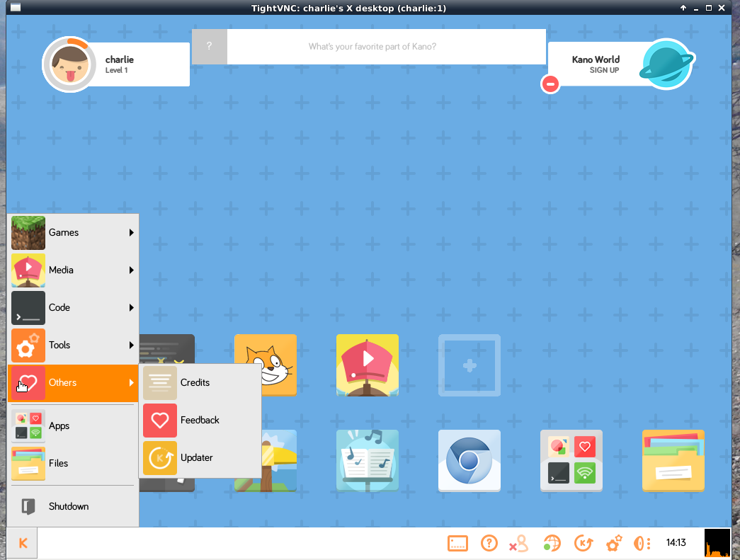Open the Chromium browser icon
740x560 pixels.
[x=469, y=460]
